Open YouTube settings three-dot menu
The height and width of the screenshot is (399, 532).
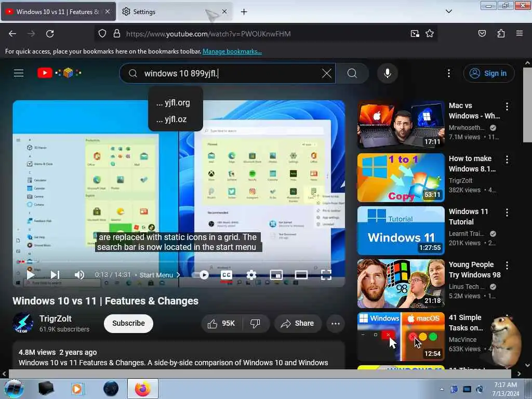coord(448,73)
